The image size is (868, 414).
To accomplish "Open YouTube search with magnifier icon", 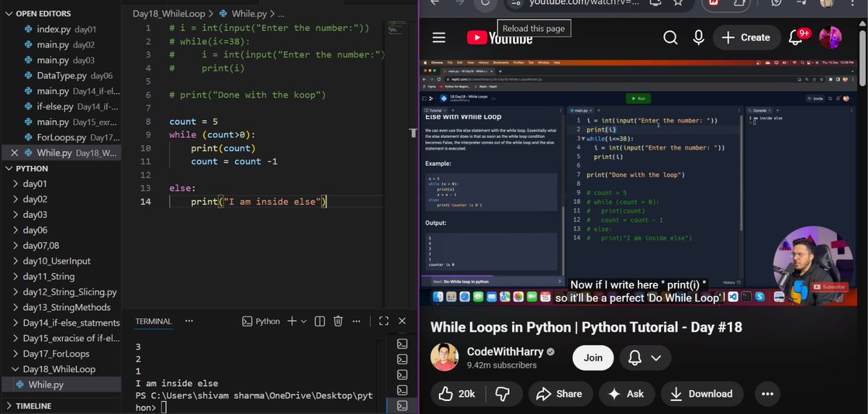I will click(671, 38).
